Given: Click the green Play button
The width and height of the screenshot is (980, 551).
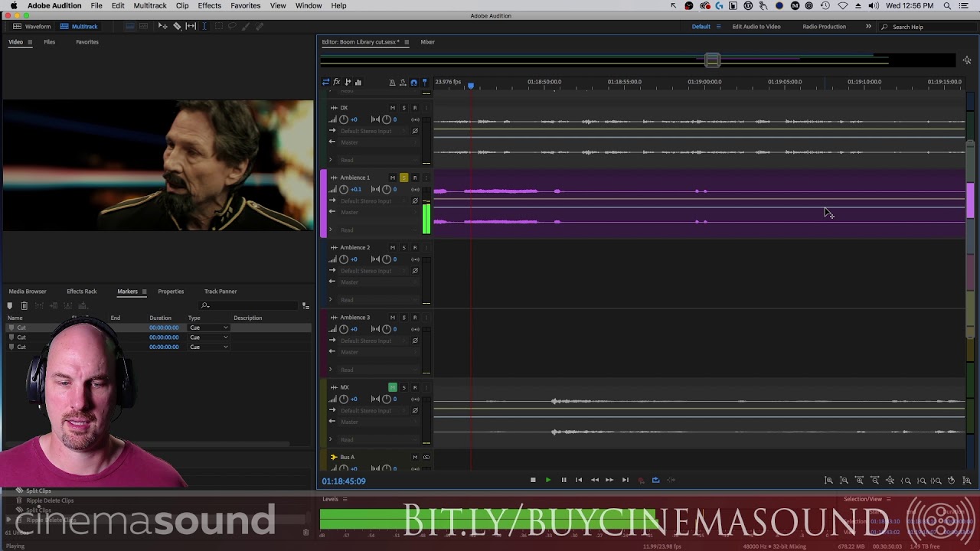Looking at the screenshot, I should (547, 480).
